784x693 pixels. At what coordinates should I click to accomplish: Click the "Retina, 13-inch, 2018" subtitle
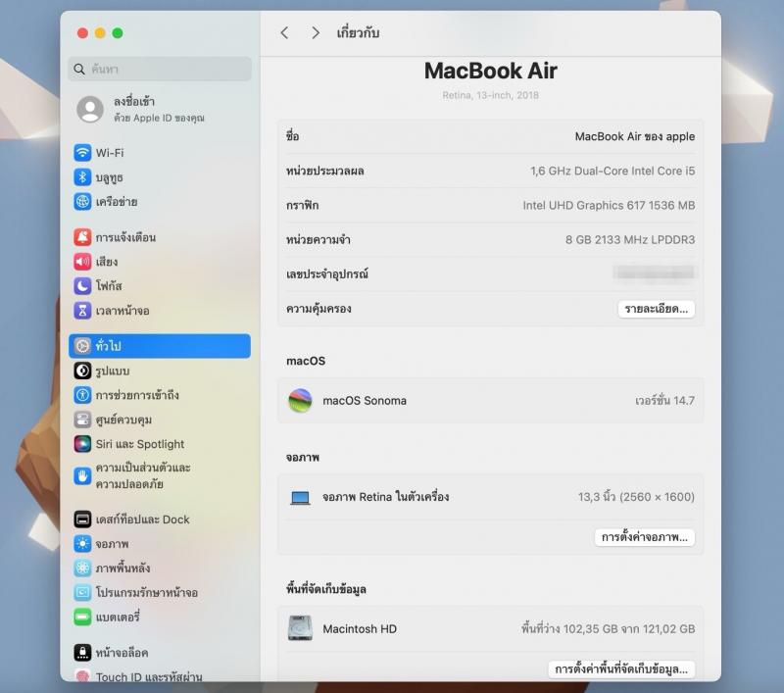pyautogui.click(x=491, y=95)
